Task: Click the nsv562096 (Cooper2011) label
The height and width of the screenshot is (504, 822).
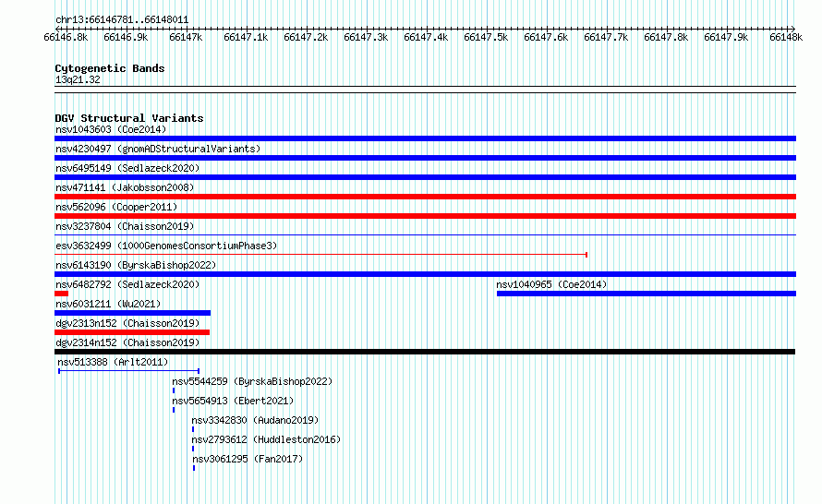Action: 116,207
